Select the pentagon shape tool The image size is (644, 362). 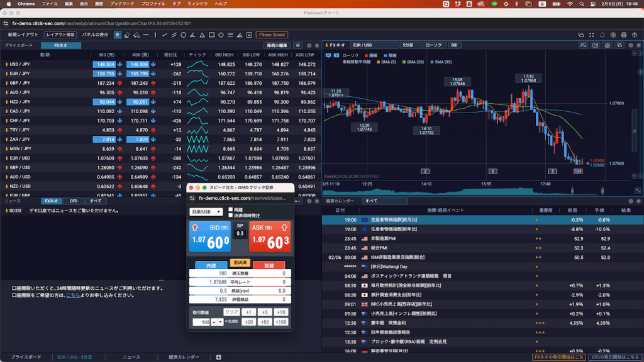pos(221,35)
